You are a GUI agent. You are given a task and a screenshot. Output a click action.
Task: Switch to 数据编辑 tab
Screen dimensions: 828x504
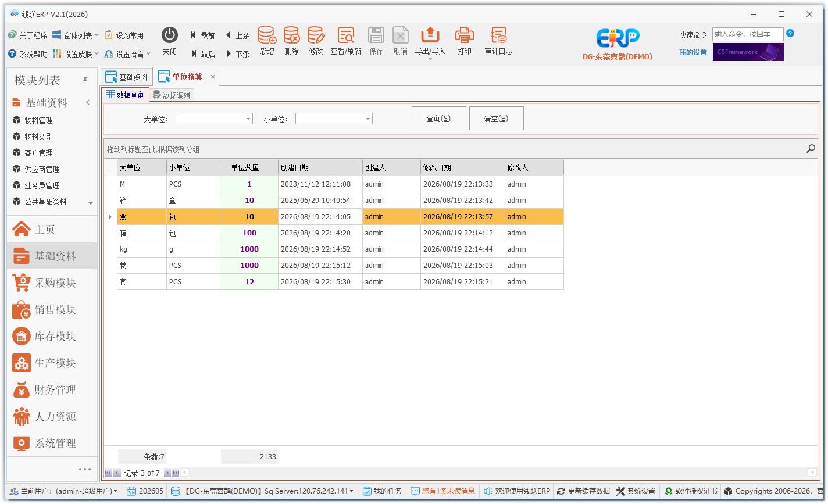click(x=172, y=95)
